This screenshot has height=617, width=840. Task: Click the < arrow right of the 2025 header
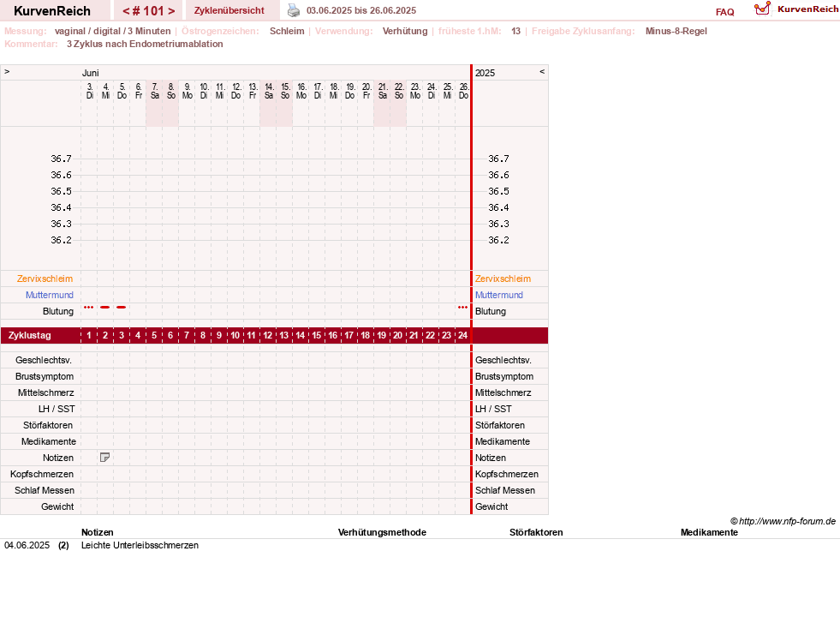pos(542,71)
